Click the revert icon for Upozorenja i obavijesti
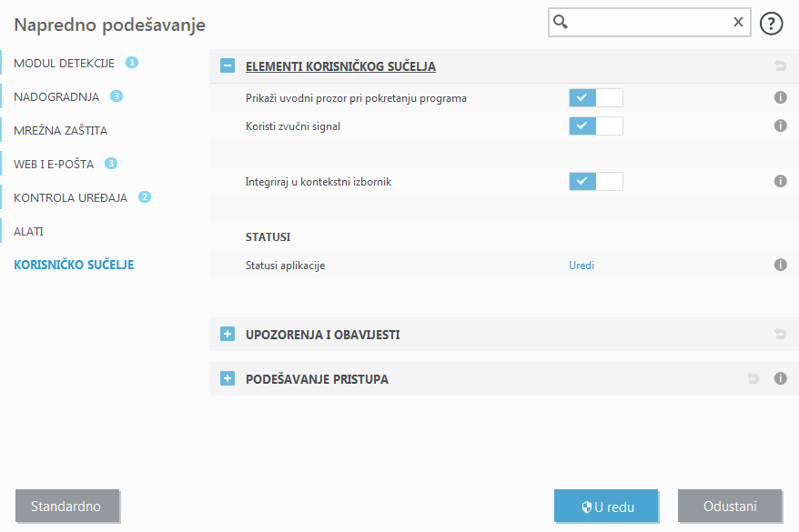Image resolution: width=799 pixels, height=532 pixels. (780, 334)
